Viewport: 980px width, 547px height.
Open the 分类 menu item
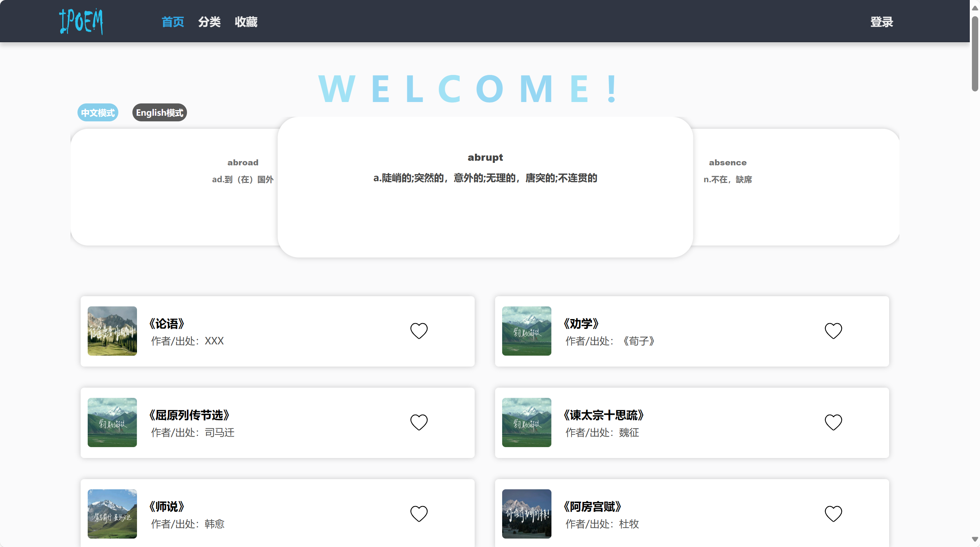click(209, 22)
